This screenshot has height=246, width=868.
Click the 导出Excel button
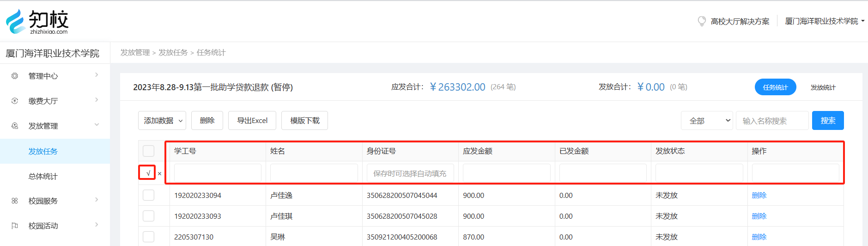(252, 121)
